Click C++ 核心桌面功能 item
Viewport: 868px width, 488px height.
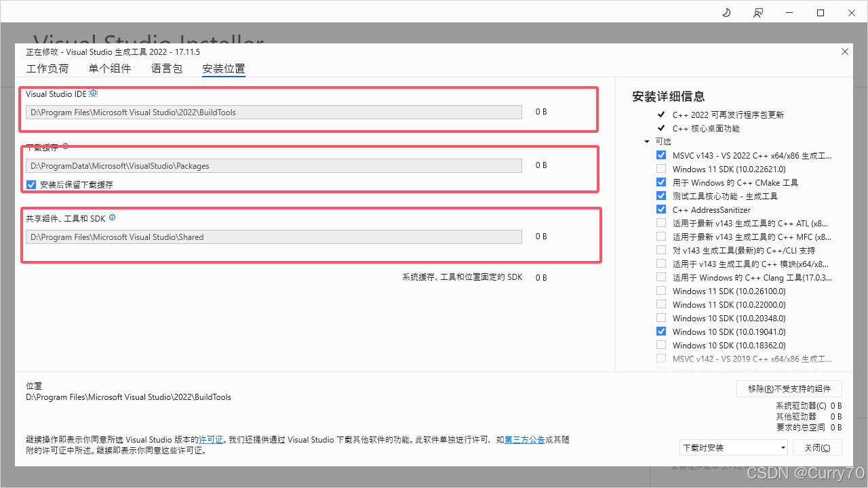(706, 128)
